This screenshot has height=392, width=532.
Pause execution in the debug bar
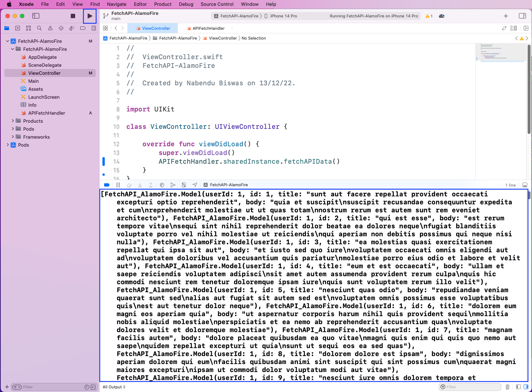point(118,185)
